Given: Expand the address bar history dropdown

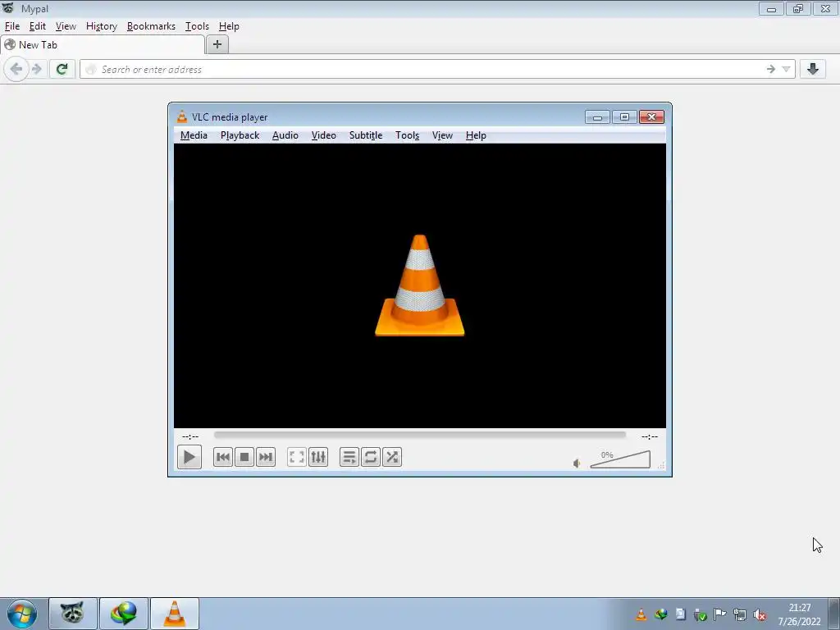Looking at the screenshot, I should 786,69.
